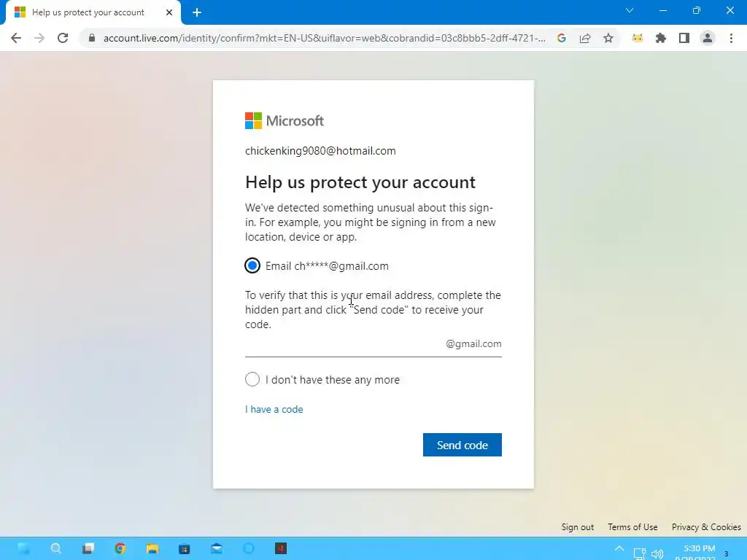The width and height of the screenshot is (747, 560).
Task: Share this page via share icon
Action: (585, 38)
